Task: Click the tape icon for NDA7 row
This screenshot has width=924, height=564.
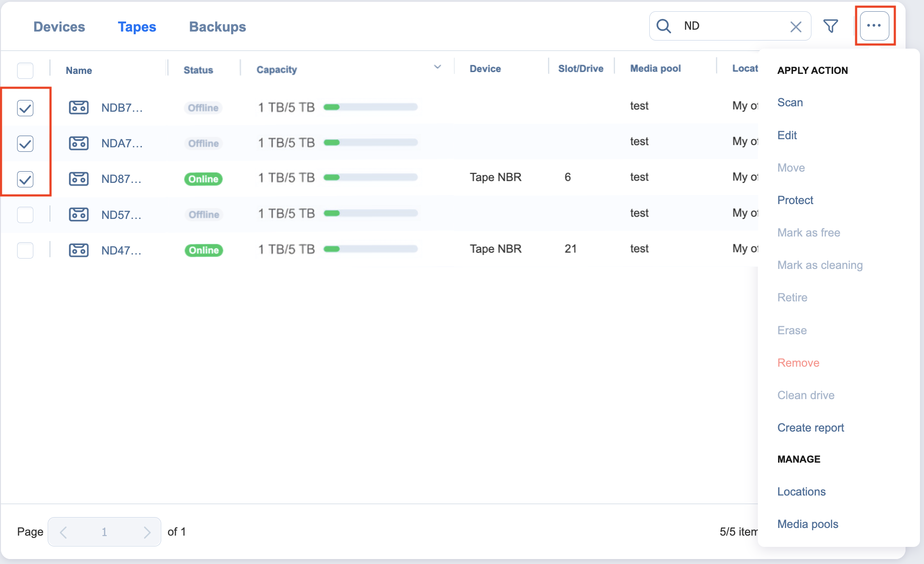Action: pos(79,143)
